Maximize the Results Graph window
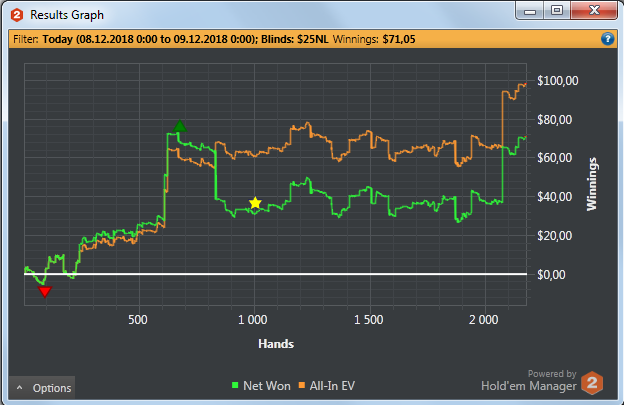Image resolution: width=624 pixels, height=405 pixels. tap(557, 11)
